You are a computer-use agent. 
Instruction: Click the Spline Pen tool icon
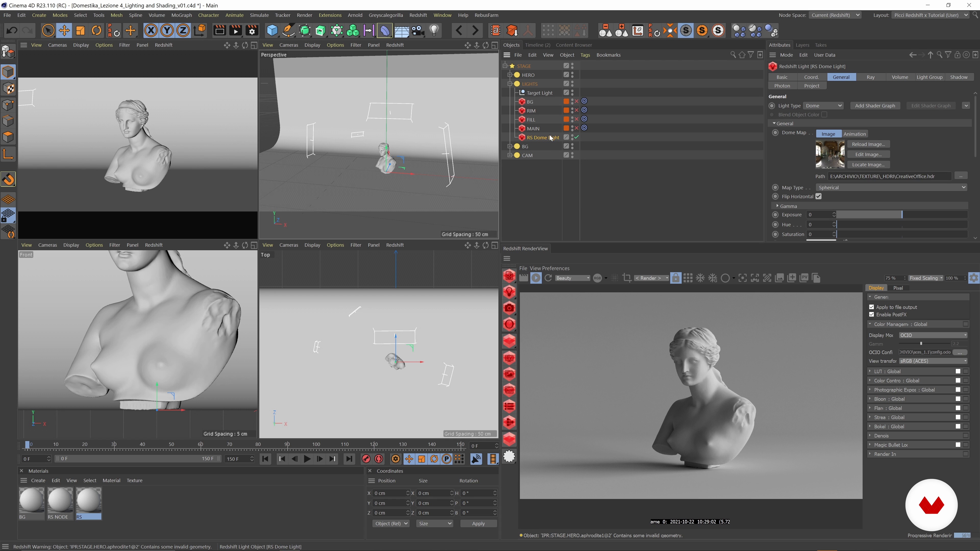click(289, 30)
